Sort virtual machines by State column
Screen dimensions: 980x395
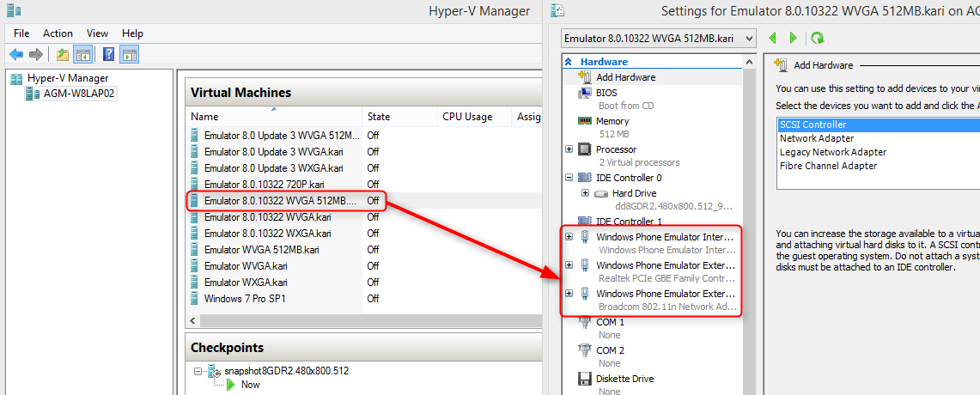pos(379,117)
